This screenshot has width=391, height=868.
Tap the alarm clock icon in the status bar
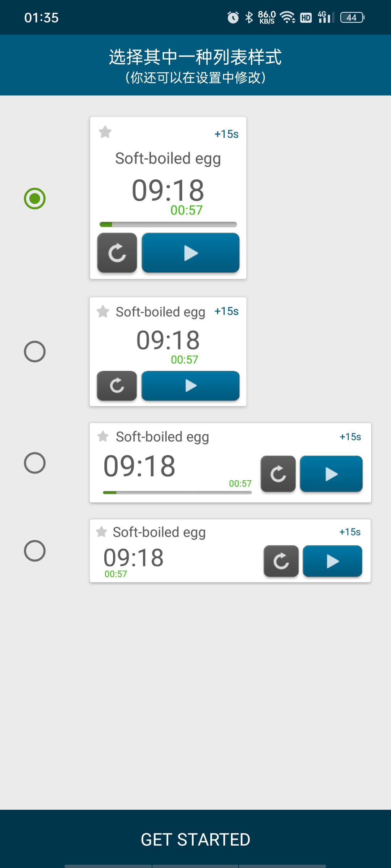233,17
